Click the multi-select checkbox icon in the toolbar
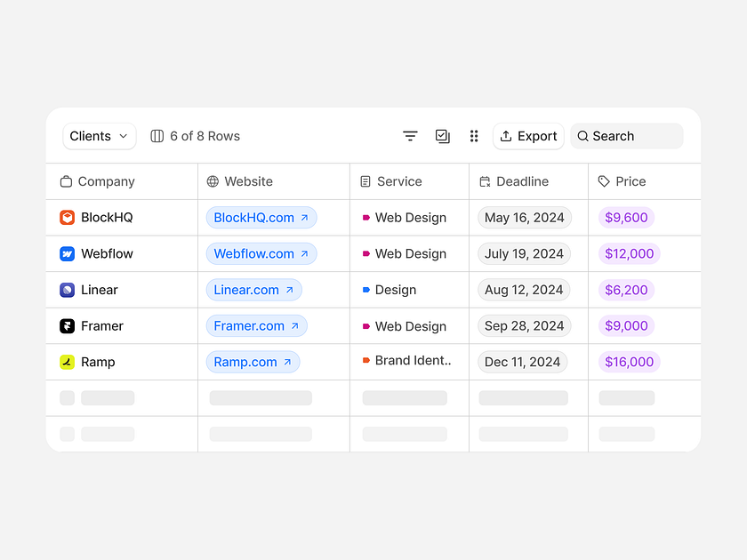Screen dimensions: 747x560 tap(442, 136)
